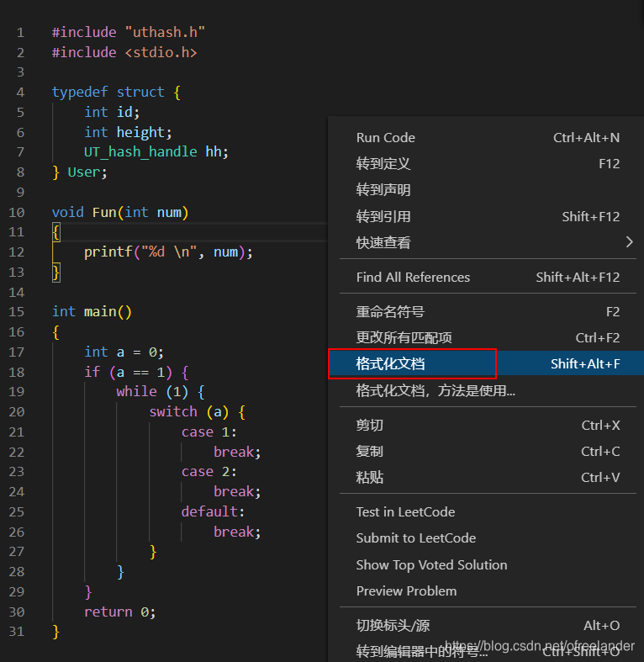This screenshot has height=662, width=644.
Task: Click line number 15 in gutter
Action: click(17, 312)
